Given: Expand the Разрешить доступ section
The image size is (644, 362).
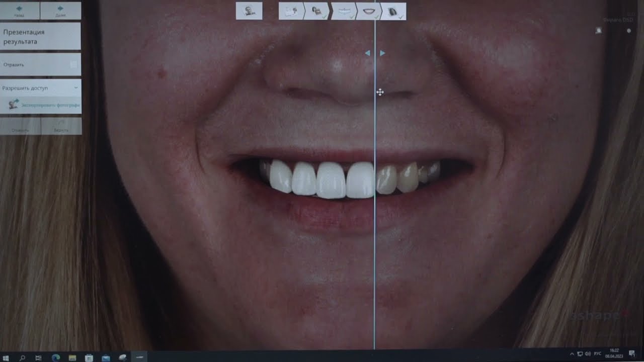Looking at the screenshot, I should pos(40,88).
